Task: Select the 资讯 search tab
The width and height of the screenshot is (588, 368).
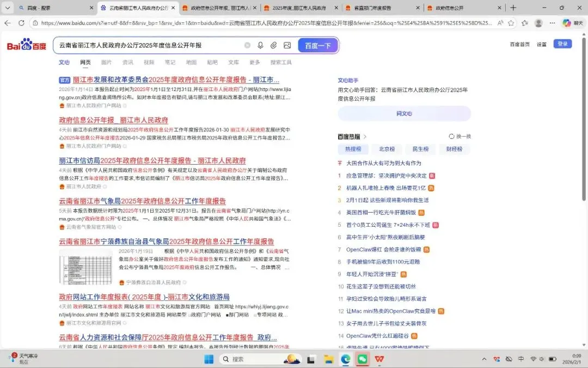Action: tap(128, 62)
